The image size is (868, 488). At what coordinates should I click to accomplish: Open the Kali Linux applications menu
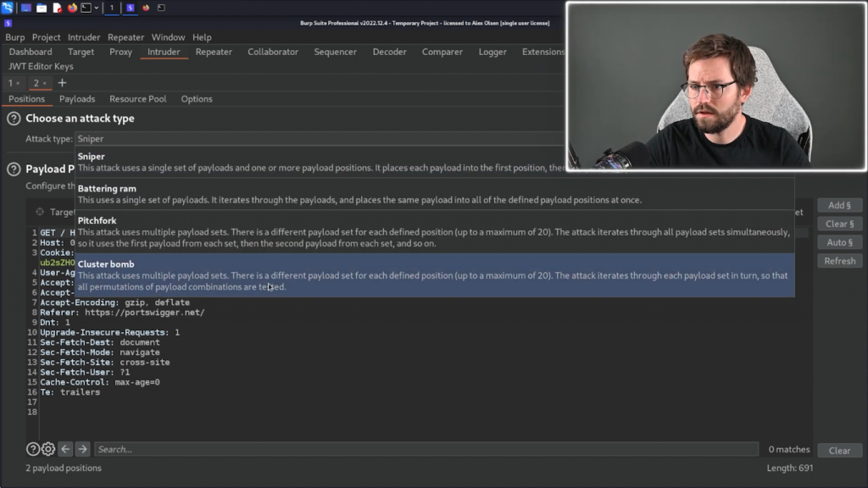[x=7, y=8]
